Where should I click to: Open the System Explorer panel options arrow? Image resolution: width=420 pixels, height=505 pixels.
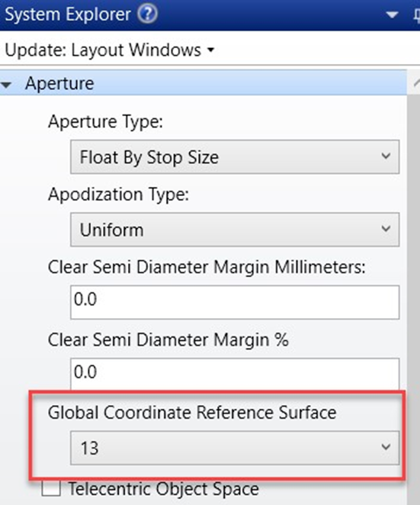tap(392, 14)
